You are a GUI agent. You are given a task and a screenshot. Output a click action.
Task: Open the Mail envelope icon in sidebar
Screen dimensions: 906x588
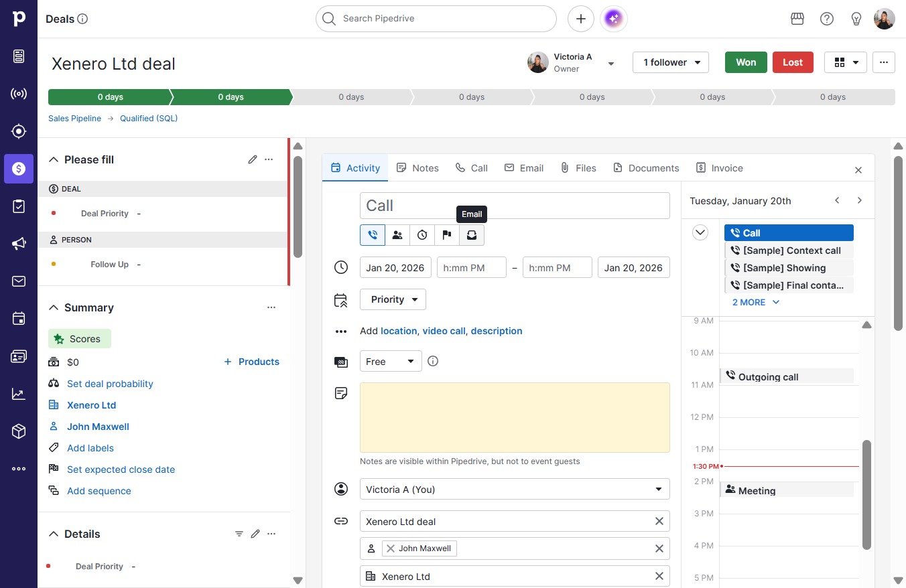click(x=19, y=281)
